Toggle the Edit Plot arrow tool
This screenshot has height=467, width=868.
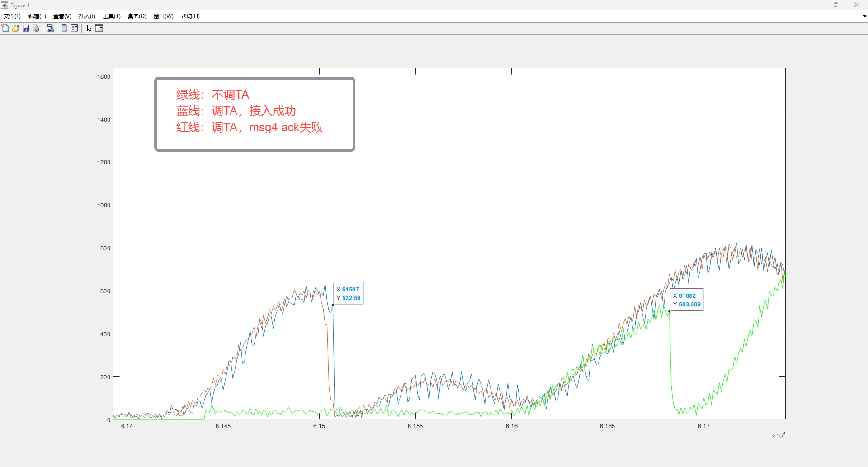pyautogui.click(x=89, y=28)
